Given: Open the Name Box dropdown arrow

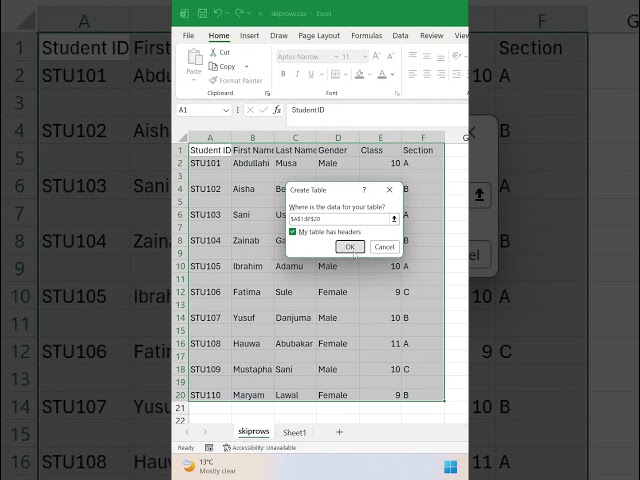Looking at the screenshot, I should pos(226,110).
